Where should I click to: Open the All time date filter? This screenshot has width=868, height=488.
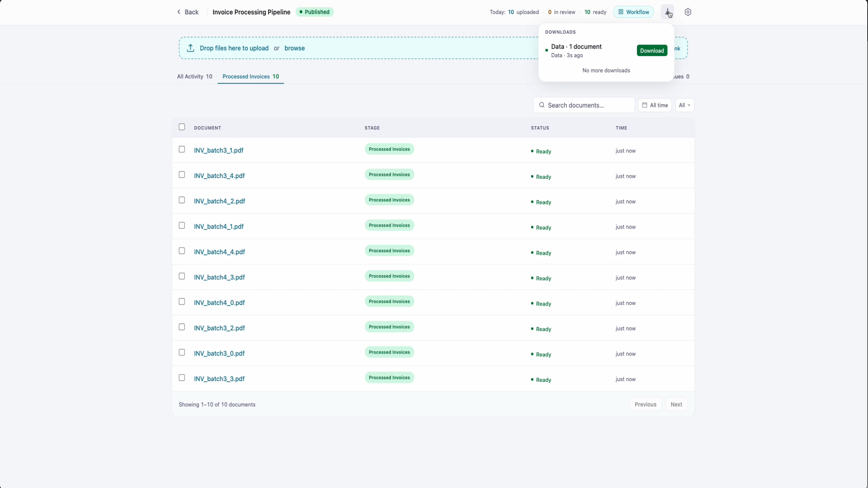click(x=655, y=105)
